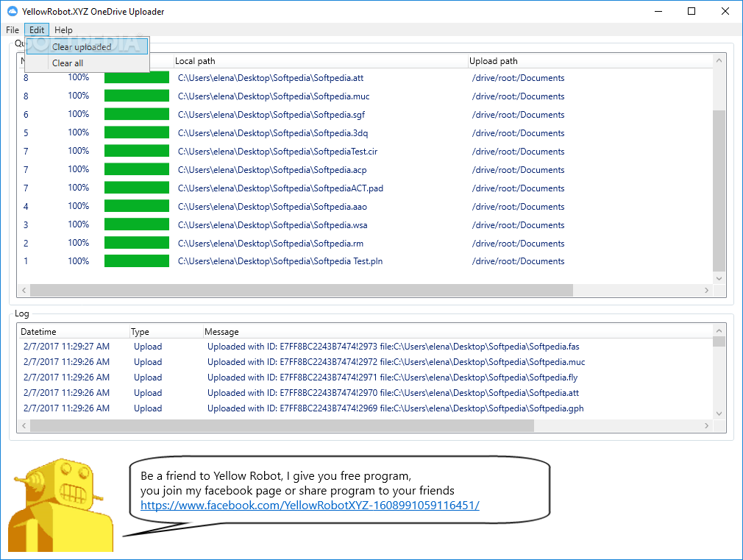Click /drive/root:/Documents in Softpedia.3dq row
The height and width of the screenshot is (560, 743).
[518, 133]
